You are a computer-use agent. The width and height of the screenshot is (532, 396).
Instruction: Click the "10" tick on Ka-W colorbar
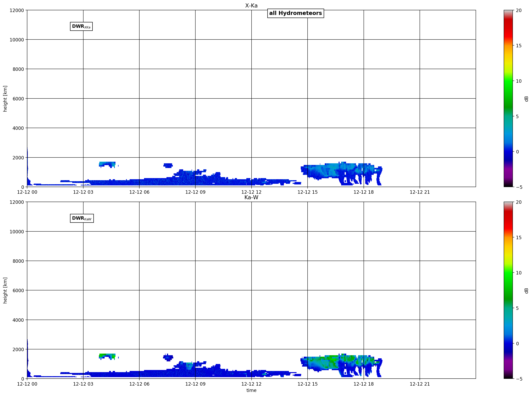click(519, 273)
